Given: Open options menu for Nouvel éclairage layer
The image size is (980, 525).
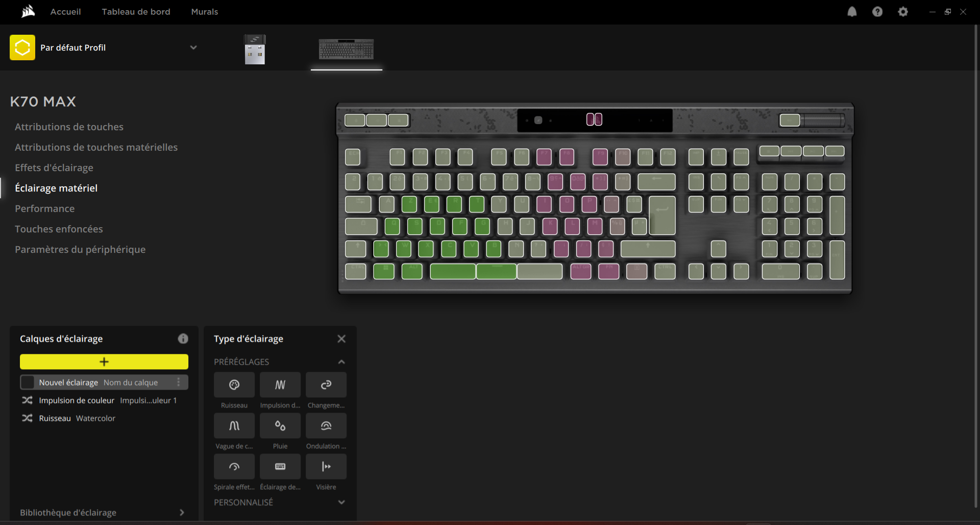Looking at the screenshot, I should [178, 382].
